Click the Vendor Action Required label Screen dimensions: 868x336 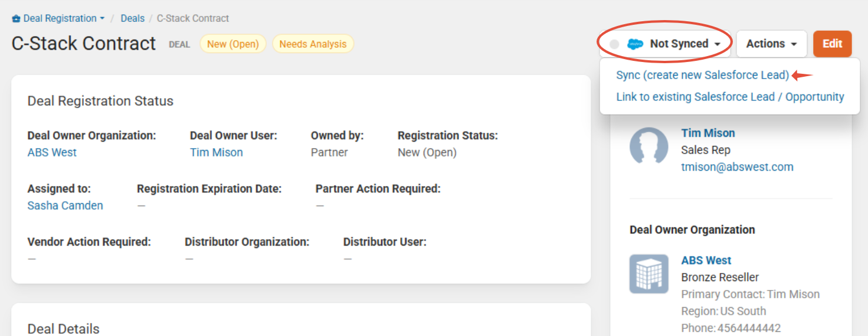(89, 242)
